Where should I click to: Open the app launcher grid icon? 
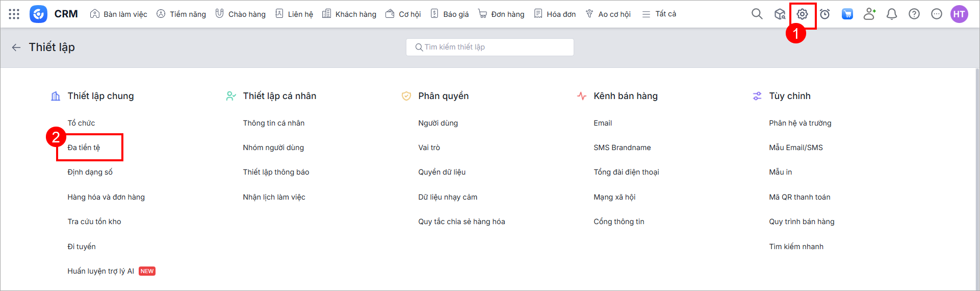14,14
